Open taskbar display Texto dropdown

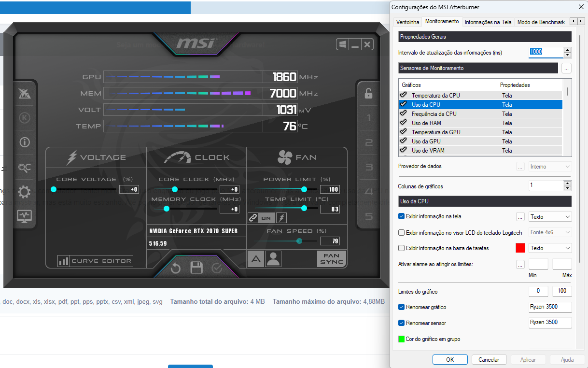click(550, 248)
